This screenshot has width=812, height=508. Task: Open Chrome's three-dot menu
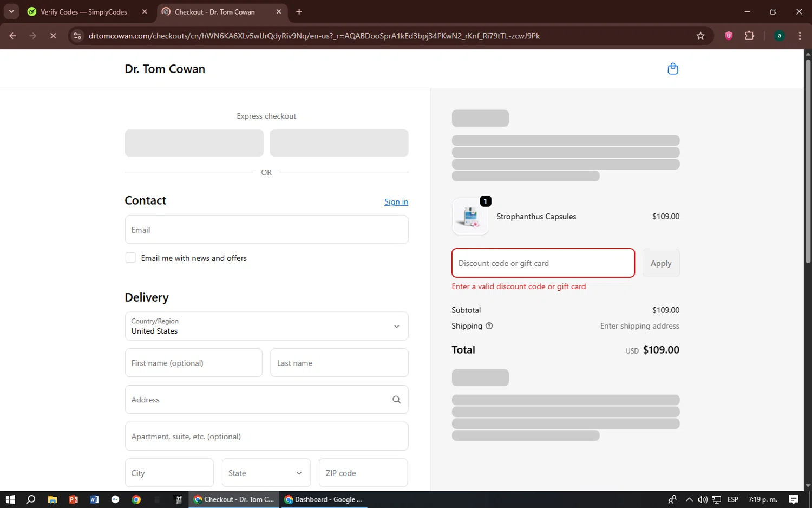[800, 36]
